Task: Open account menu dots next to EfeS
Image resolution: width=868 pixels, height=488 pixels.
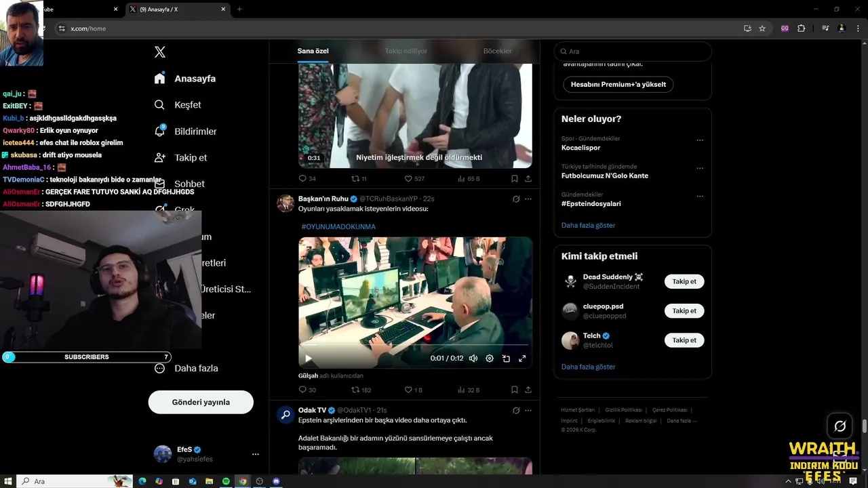Action: pos(256,454)
